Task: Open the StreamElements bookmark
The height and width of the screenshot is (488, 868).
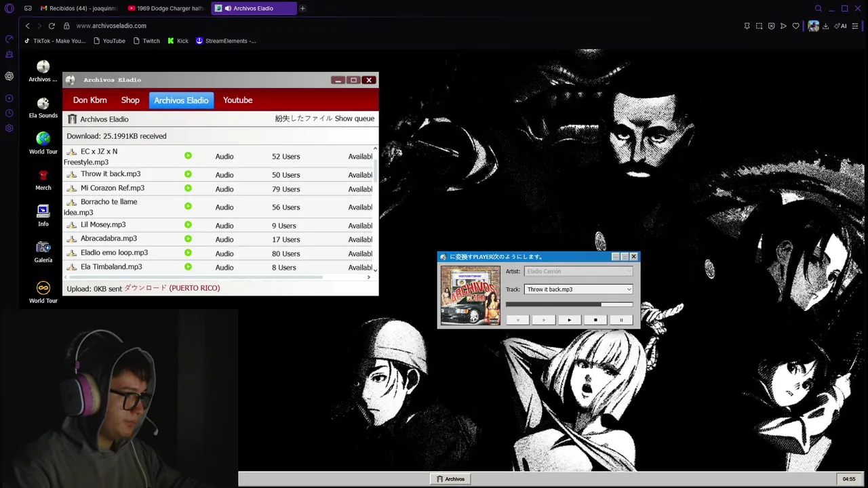Action: (x=226, y=41)
